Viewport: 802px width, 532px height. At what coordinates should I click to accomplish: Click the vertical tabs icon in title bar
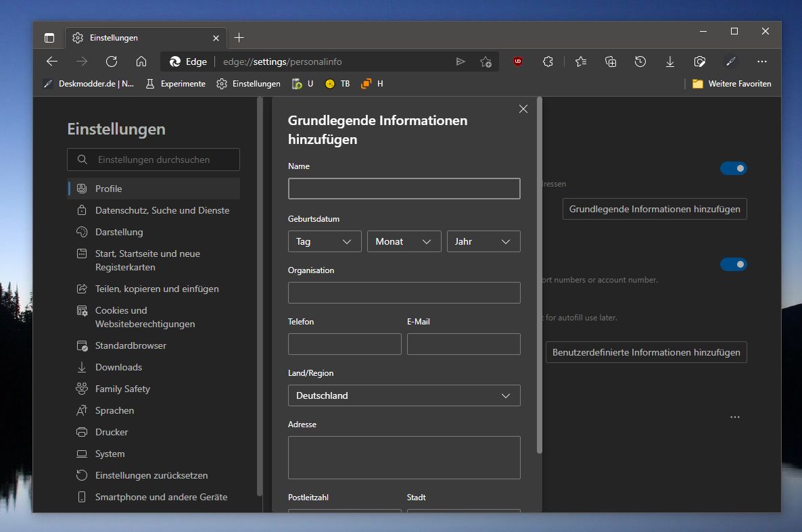pyautogui.click(x=49, y=38)
